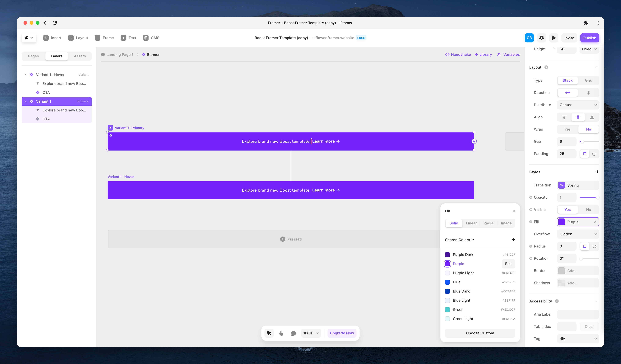Select the cursor pointer tool
The height and width of the screenshot is (364, 621).
pyautogui.click(x=269, y=333)
